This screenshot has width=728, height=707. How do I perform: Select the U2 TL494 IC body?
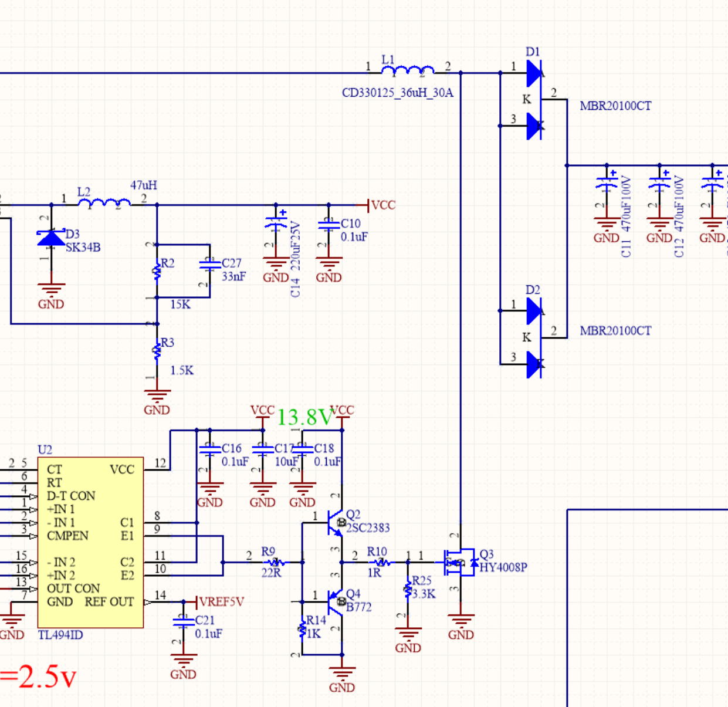(x=90, y=543)
